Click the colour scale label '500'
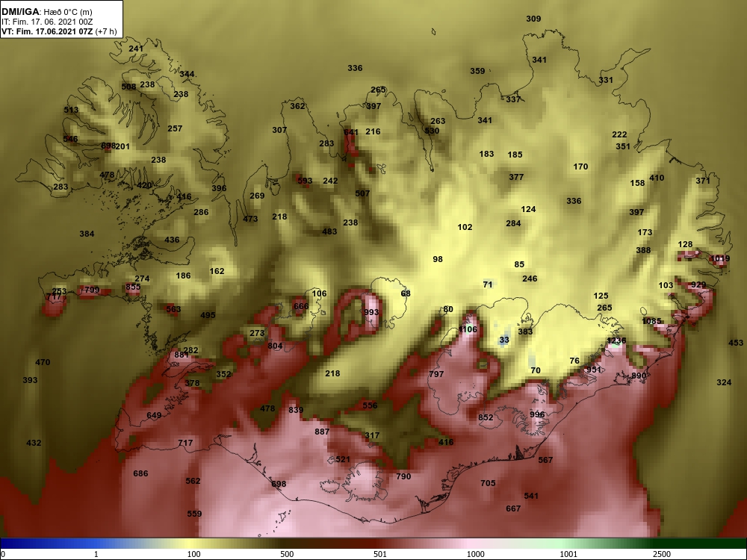The image size is (747, 560). [x=287, y=554]
